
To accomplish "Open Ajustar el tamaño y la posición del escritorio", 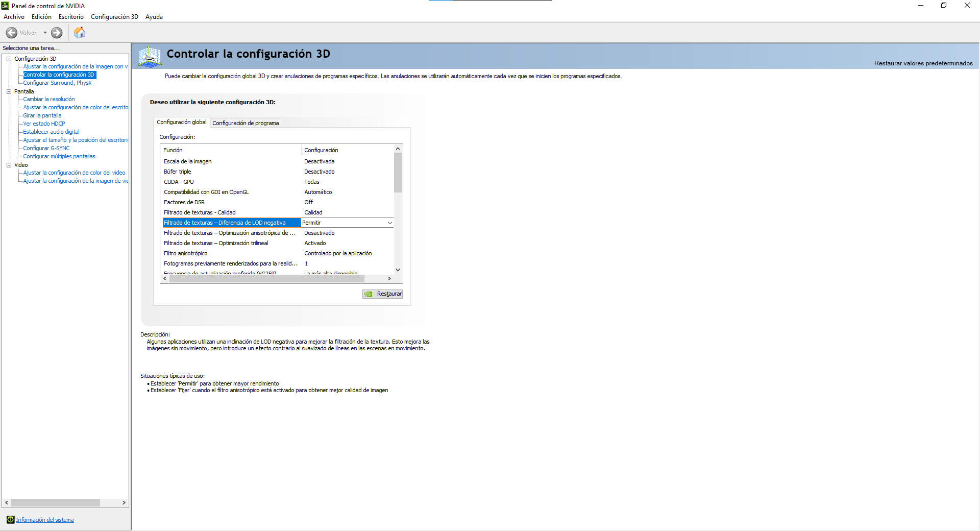I will (x=76, y=140).
